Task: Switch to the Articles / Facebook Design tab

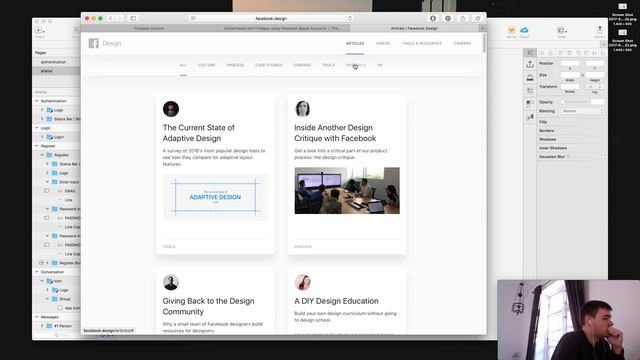Action: [414, 28]
